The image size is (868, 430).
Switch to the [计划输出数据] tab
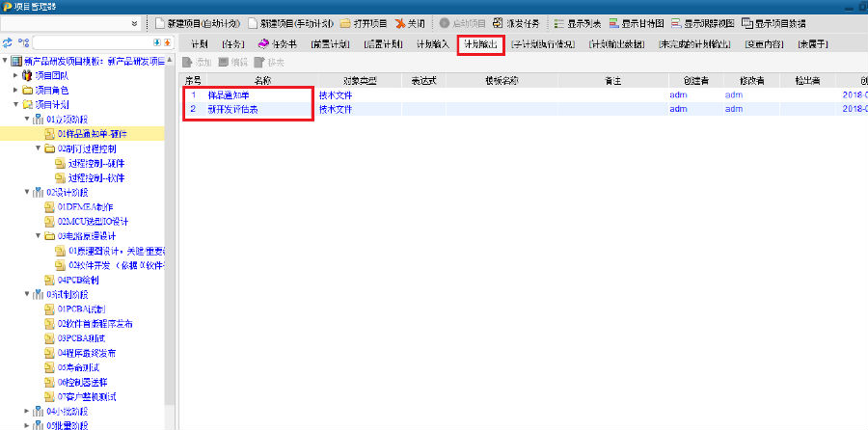click(x=616, y=44)
